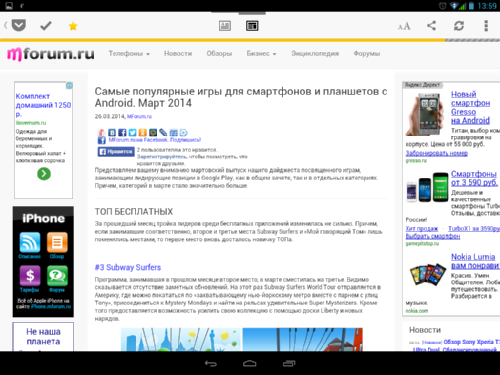Switch to Article view icon
The width and height of the screenshot is (500, 375).
click(x=225, y=26)
